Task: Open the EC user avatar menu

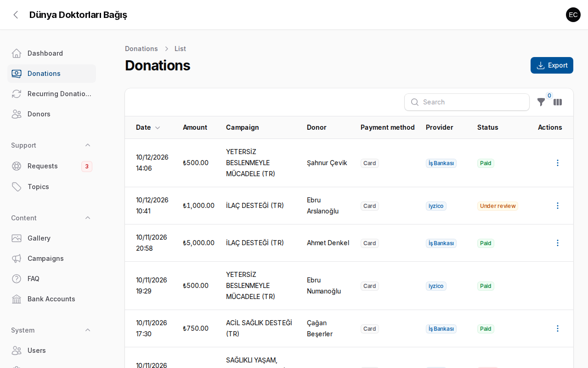Action: pyautogui.click(x=573, y=15)
